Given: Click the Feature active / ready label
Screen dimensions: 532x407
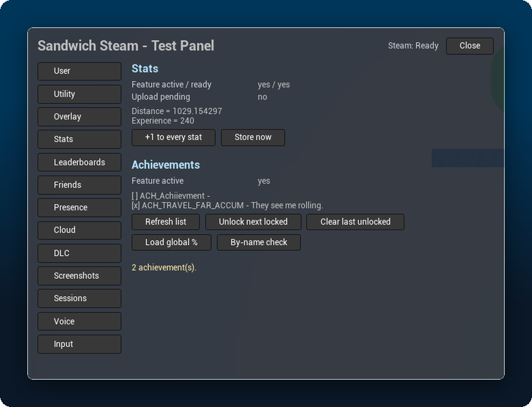Looking at the screenshot, I should (171, 85).
